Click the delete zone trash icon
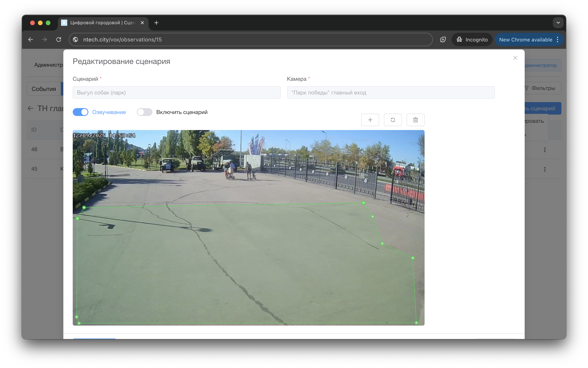The image size is (588, 368). point(415,120)
